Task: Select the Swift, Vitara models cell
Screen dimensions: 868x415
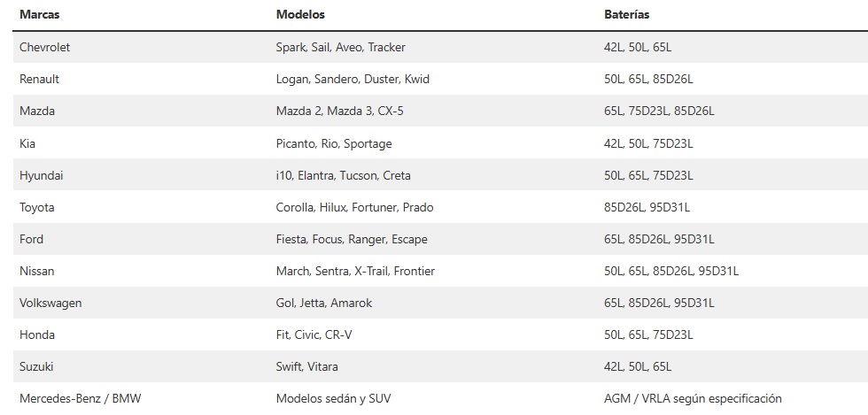Action: pyautogui.click(x=306, y=366)
